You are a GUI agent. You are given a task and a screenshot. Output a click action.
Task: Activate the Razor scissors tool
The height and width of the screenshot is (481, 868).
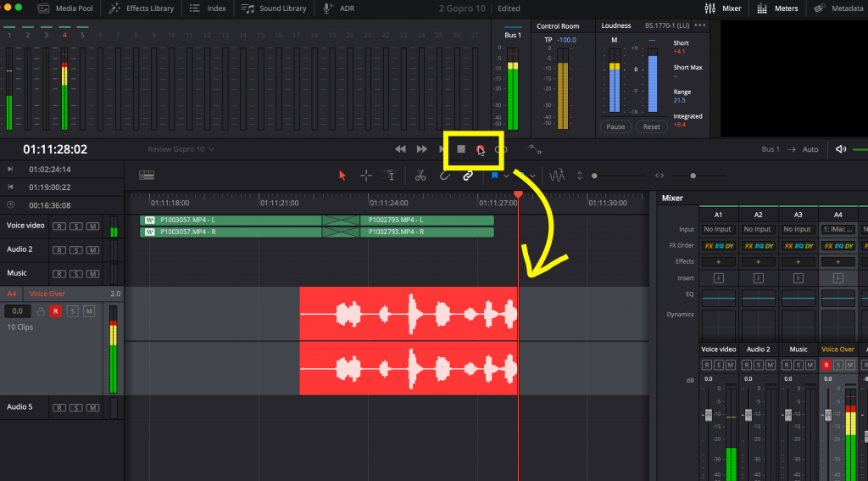pyautogui.click(x=420, y=176)
